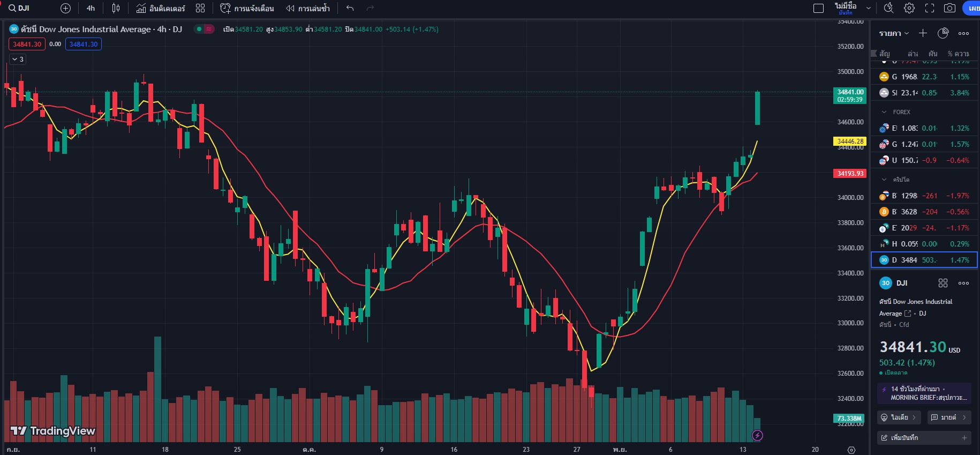Enter fullscreen mode icon
Image resolution: width=980 pixels, height=455 pixels.
point(930,8)
